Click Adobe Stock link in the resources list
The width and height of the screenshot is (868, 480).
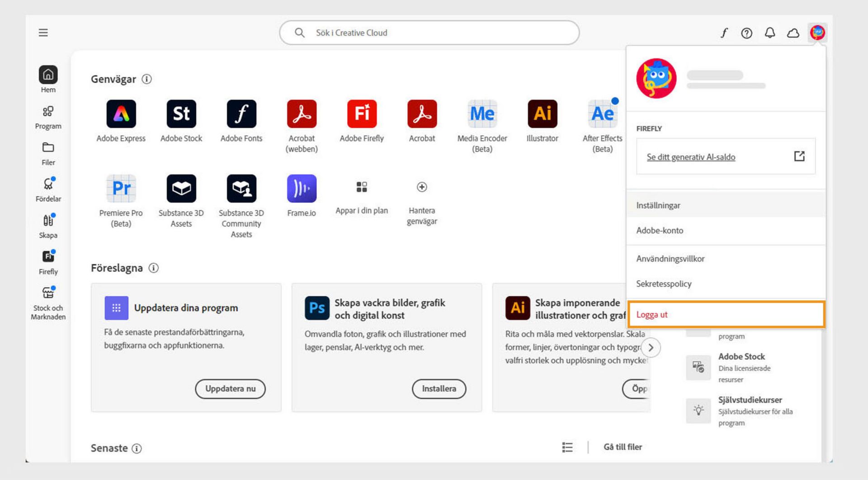pos(741,356)
